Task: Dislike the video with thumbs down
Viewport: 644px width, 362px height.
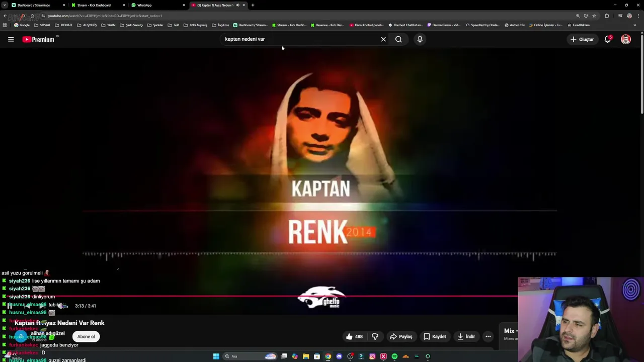Action: tap(375, 336)
